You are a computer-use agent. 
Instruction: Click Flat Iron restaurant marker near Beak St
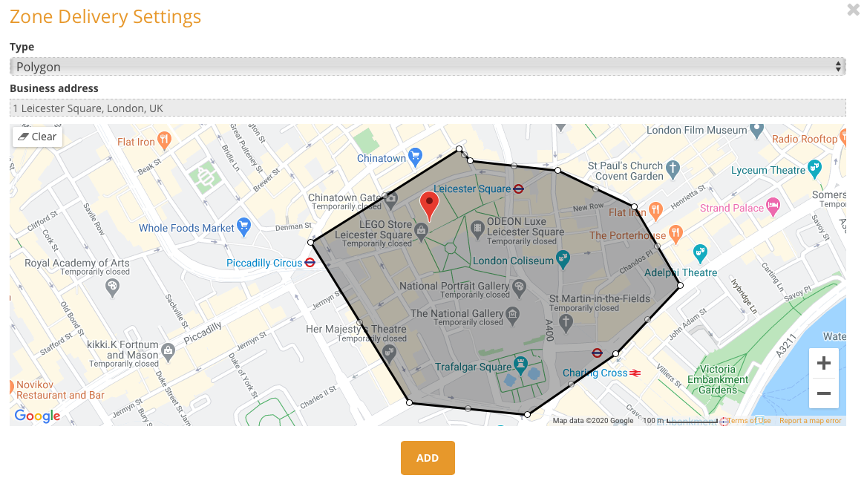coord(163,140)
